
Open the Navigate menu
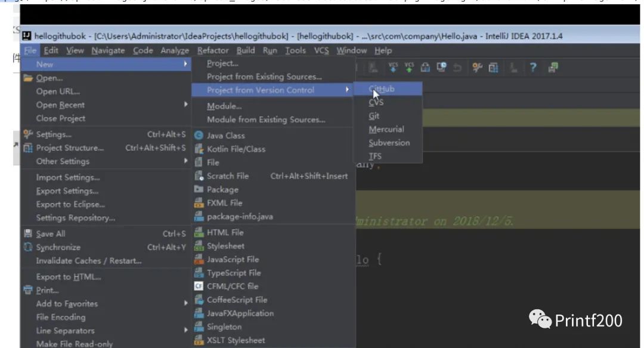[108, 51]
